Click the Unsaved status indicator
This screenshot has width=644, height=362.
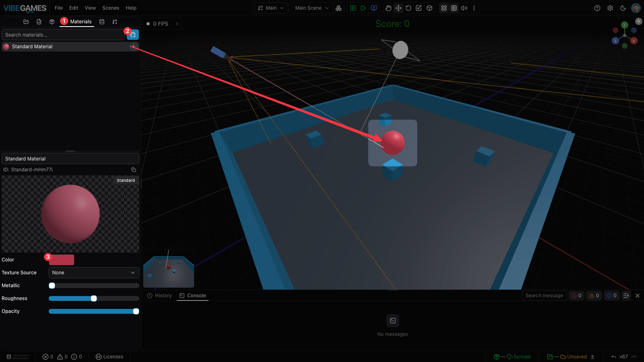567,357
